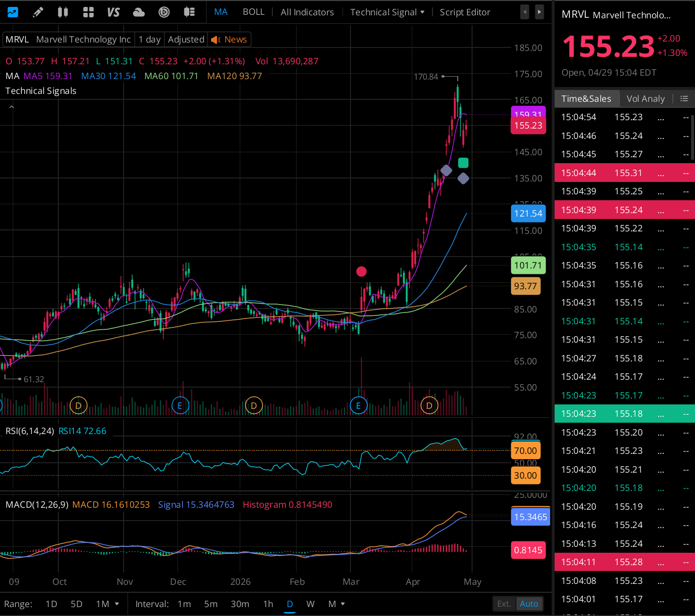Open the VS compare tool
695x616 pixels.
(x=114, y=12)
